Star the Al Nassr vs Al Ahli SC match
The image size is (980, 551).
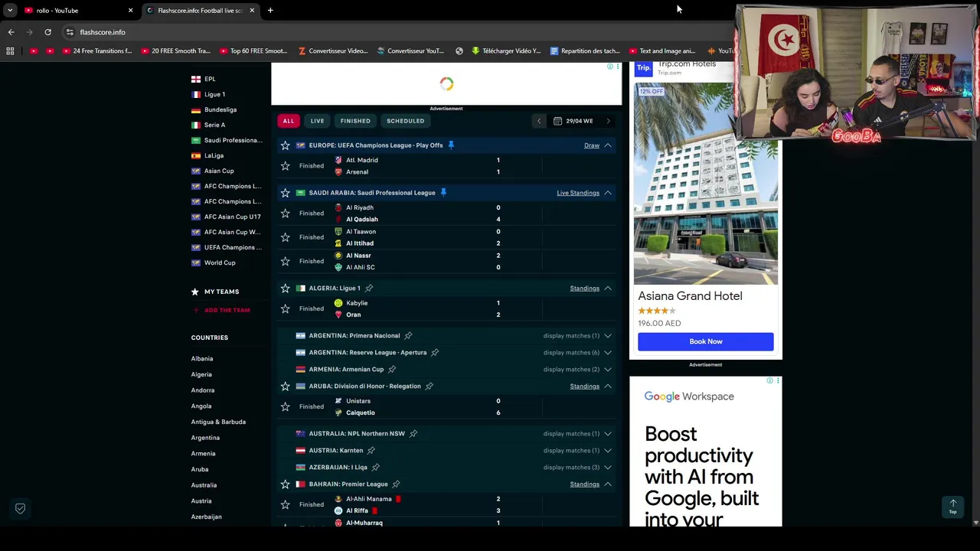[x=285, y=261]
